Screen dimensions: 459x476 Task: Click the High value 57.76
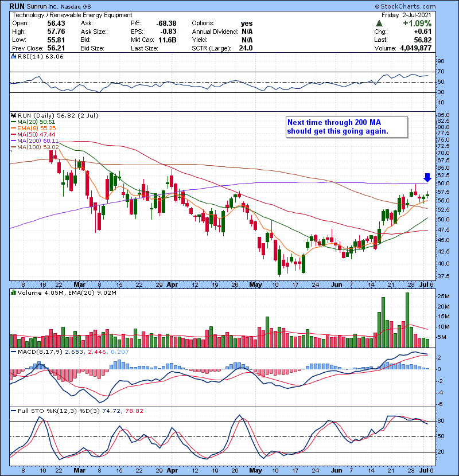56,32
